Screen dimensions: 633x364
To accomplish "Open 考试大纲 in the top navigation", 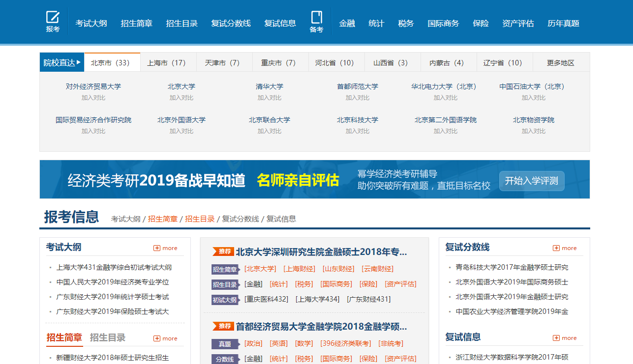I will pyautogui.click(x=91, y=23).
